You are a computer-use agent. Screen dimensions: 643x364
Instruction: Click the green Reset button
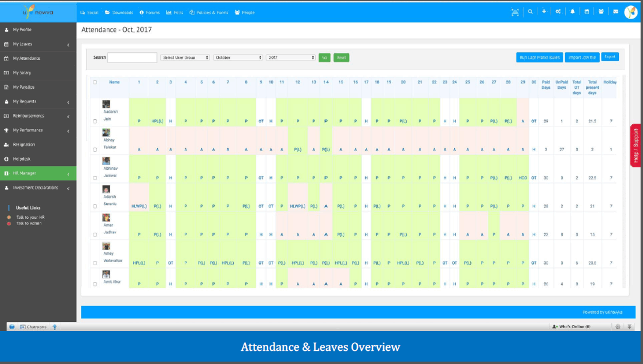(x=341, y=58)
